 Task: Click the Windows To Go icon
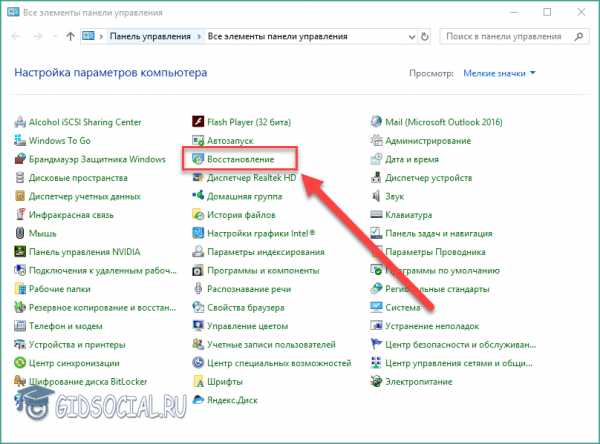coord(20,140)
